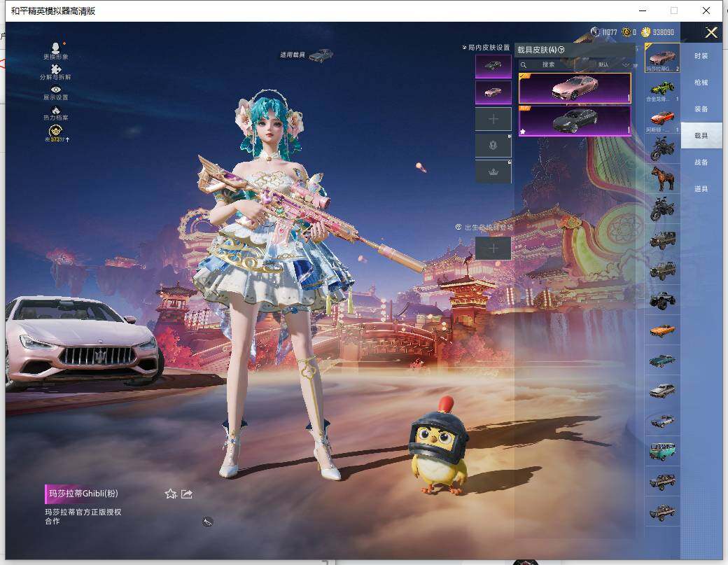Select the black monster truck

click(x=662, y=300)
